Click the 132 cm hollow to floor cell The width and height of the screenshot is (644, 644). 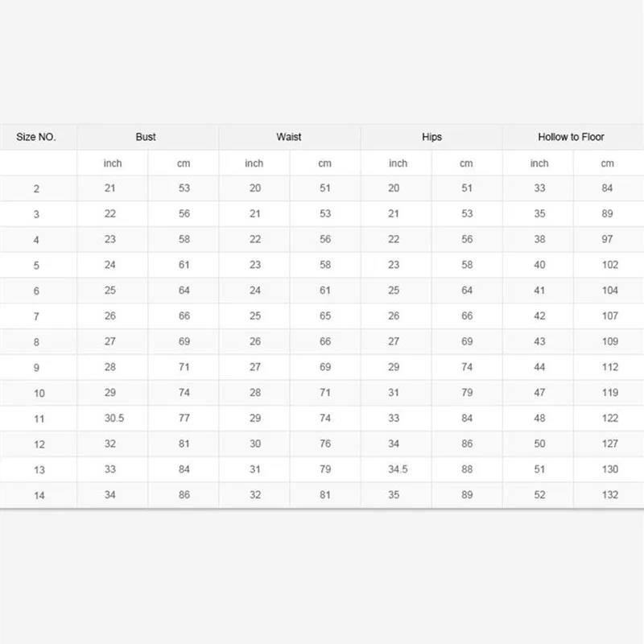[609, 495]
